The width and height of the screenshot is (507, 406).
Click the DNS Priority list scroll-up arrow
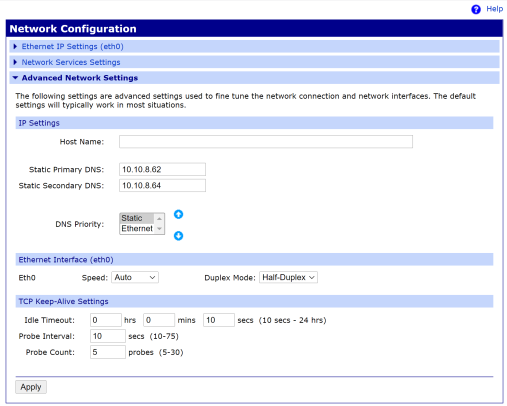(159, 219)
